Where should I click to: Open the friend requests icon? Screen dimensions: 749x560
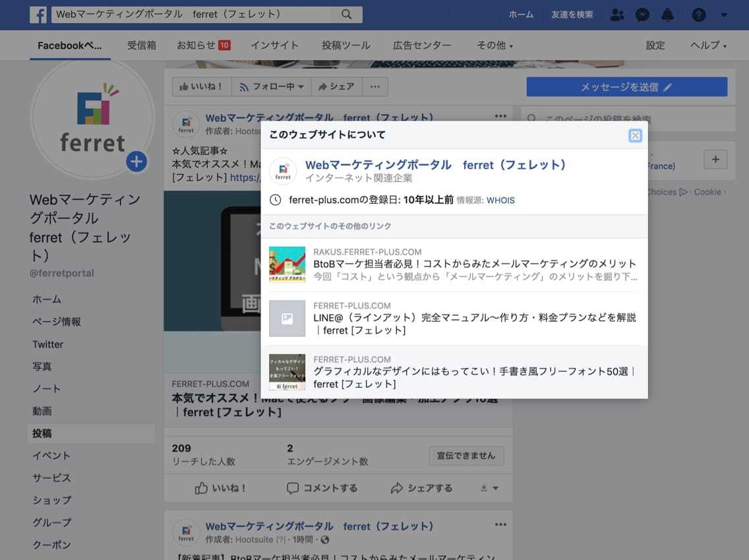coord(616,15)
